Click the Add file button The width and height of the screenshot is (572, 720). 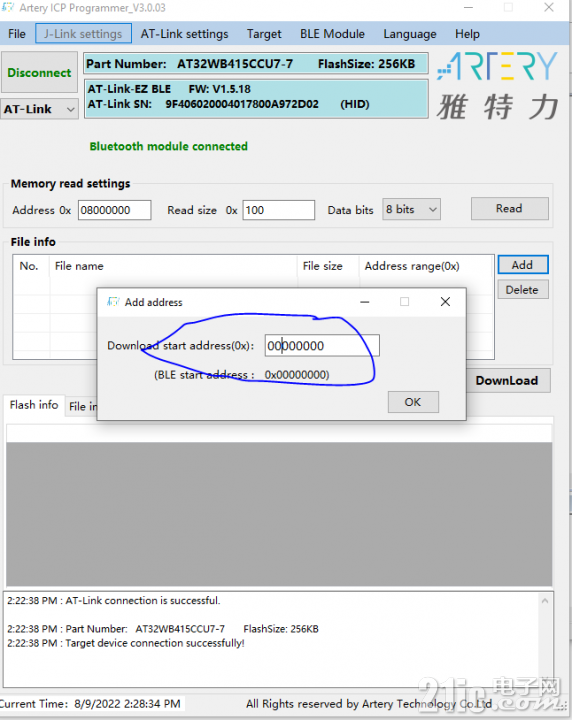pyautogui.click(x=523, y=265)
